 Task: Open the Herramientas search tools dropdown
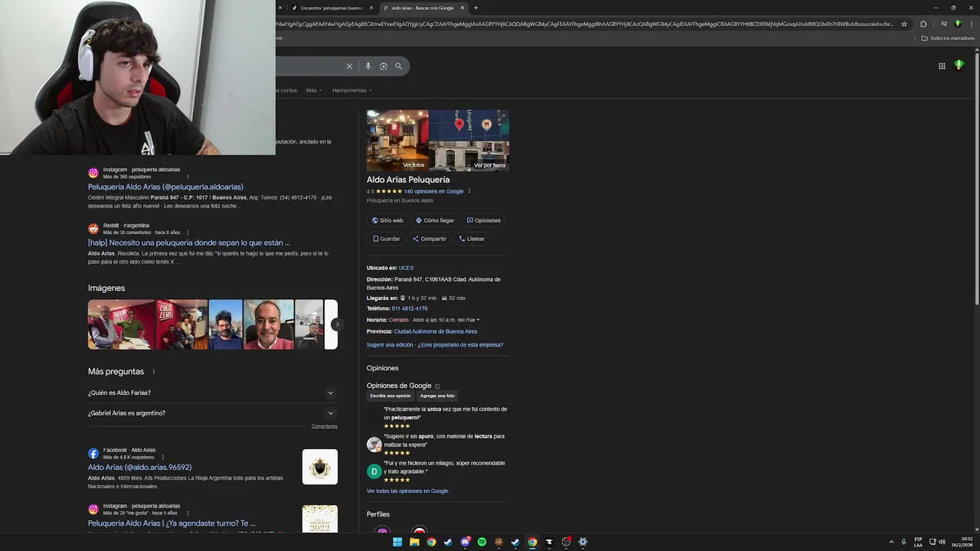coord(351,90)
